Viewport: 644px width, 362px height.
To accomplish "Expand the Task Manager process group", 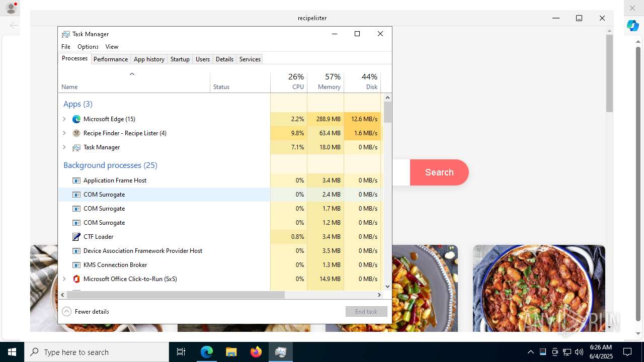I will (64, 147).
